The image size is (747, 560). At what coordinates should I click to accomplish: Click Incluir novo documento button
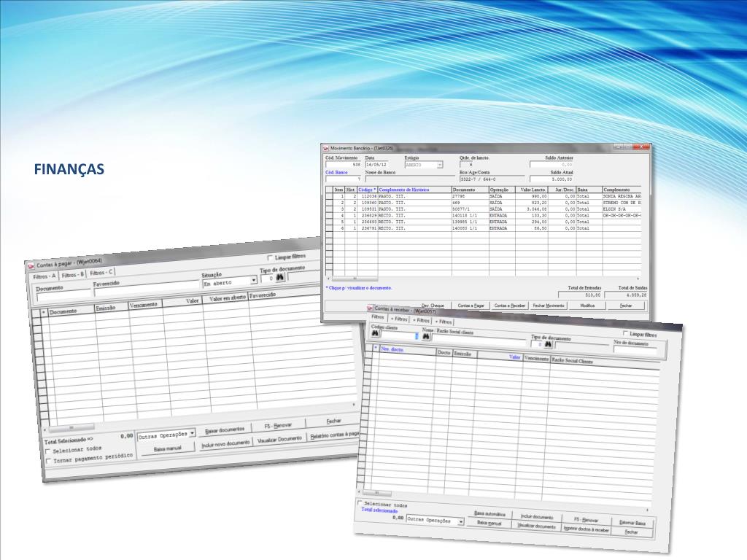225,443
